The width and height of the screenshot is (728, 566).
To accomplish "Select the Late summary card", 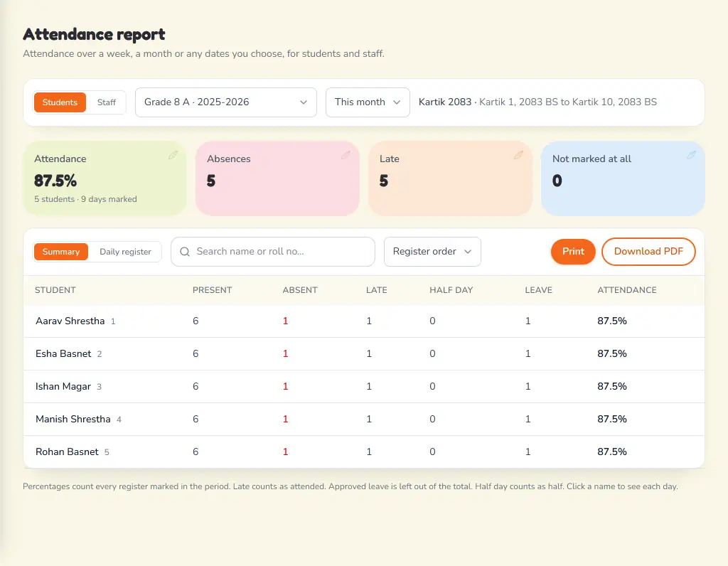I will pos(450,178).
